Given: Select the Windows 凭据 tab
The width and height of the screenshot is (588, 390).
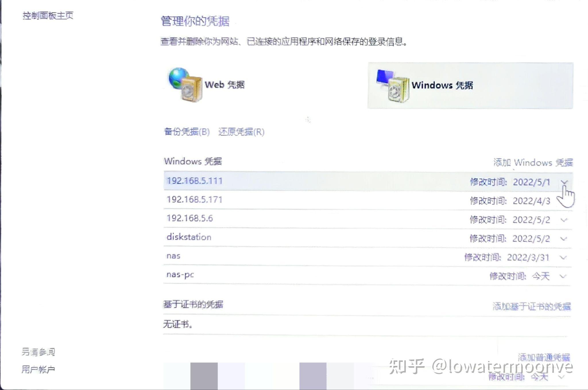Looking at the screenshot, I should point(442,85).
